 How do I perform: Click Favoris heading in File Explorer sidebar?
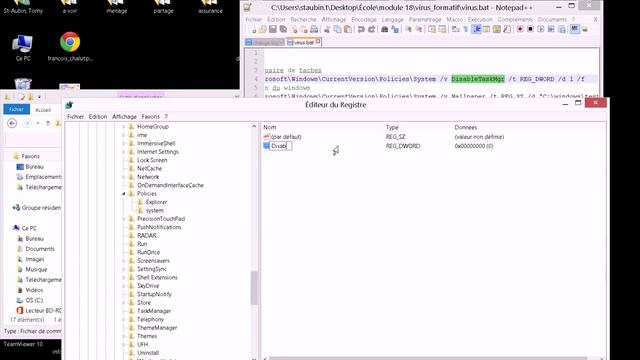pyautogui.click(x=31, y=156)
